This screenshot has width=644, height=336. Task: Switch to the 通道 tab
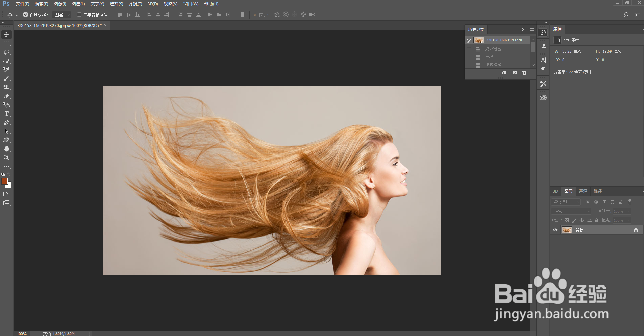tap(583, 191)
